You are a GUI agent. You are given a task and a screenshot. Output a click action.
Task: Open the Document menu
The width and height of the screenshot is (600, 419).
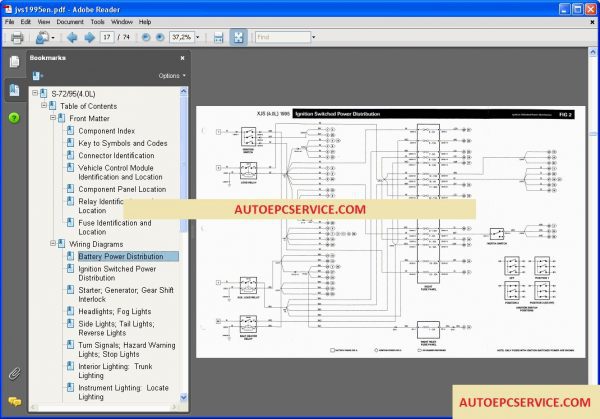(70, 22)
